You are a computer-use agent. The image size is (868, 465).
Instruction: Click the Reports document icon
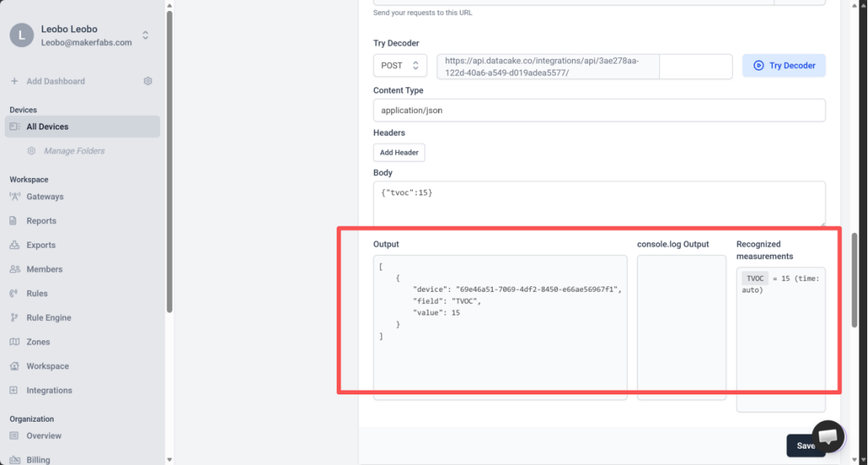13,221
